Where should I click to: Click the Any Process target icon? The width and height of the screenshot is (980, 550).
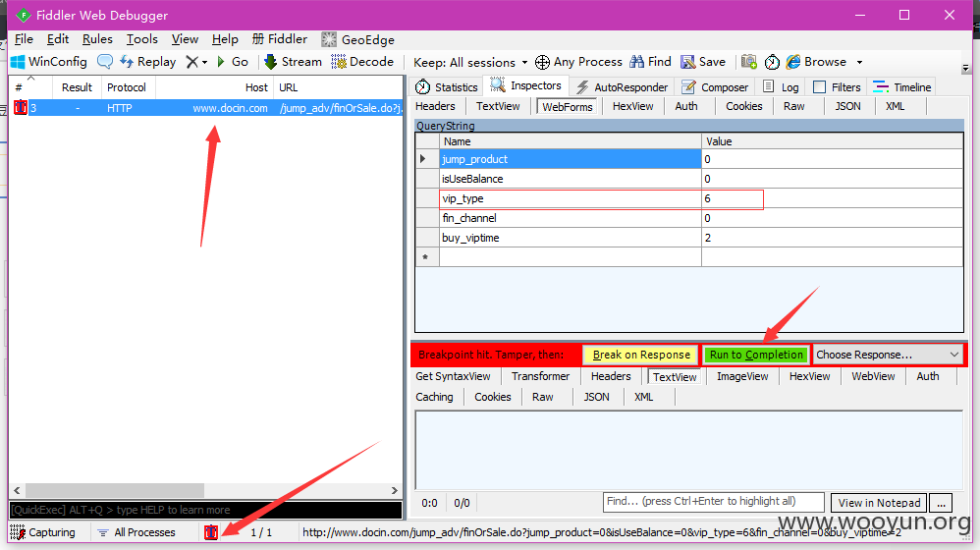tap(542, 62)
